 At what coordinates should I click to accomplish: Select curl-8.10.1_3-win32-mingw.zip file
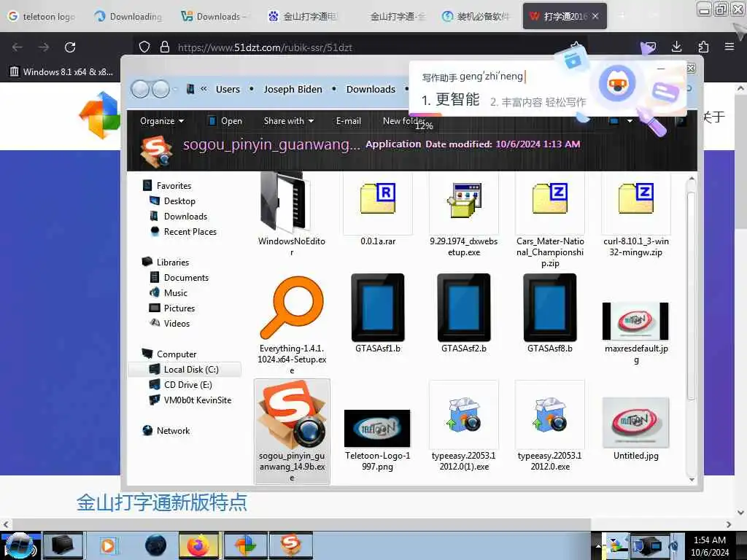pos(635,215)
